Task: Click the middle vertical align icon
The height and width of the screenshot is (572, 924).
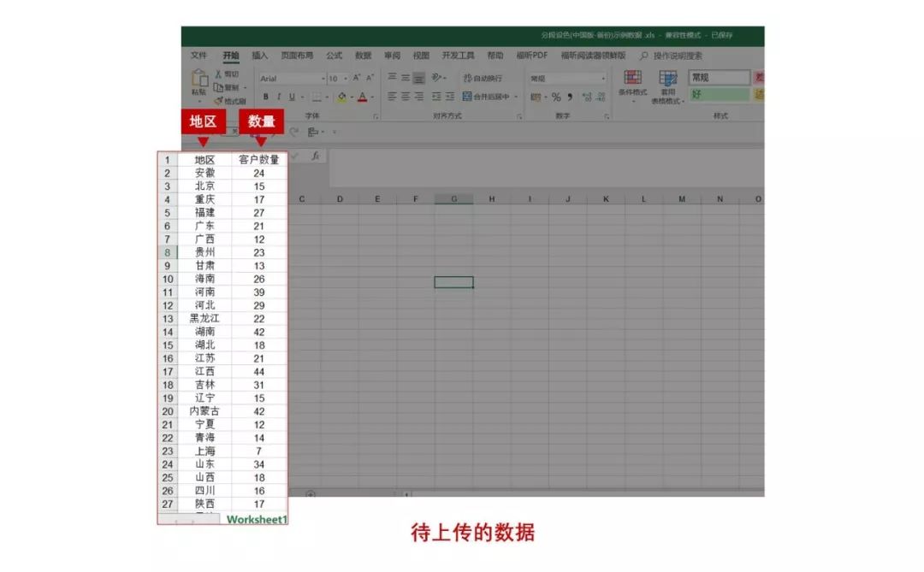Action: point(406,77)
